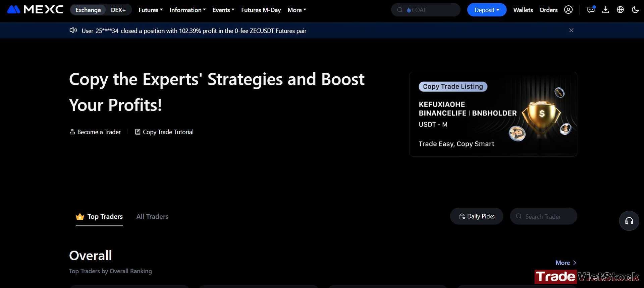Open the messages chat icon
The width and height of the screenshot is (644, 288).
coord(591,10)
